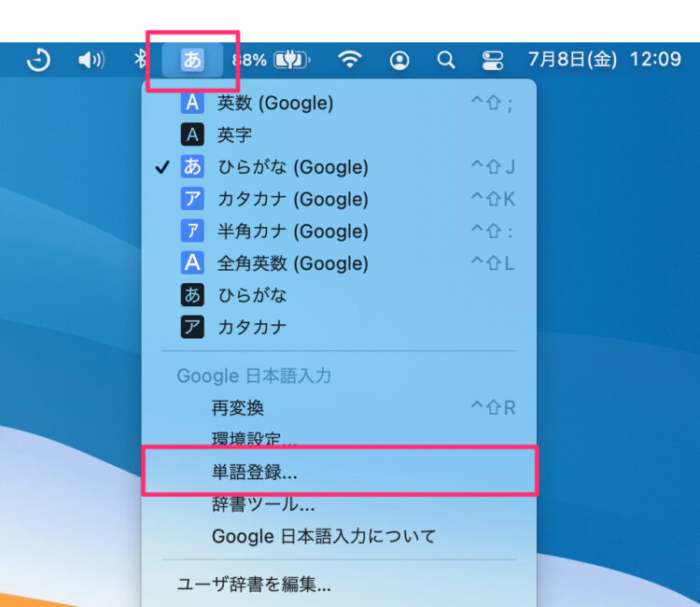
Task: Open 単語登録... word registration
Action: (x=339, y=472)
